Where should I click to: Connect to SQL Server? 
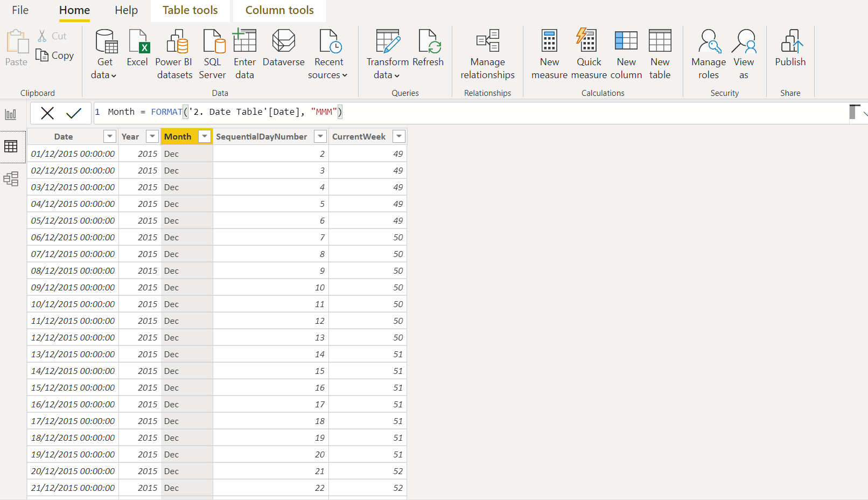(x=213, y=54)
